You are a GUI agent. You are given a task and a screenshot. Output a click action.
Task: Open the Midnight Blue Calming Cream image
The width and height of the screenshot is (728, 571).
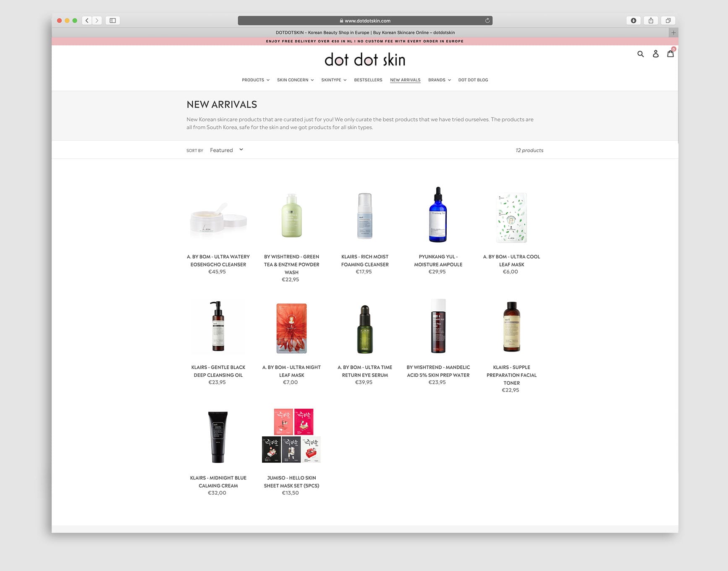click(218, 437)
